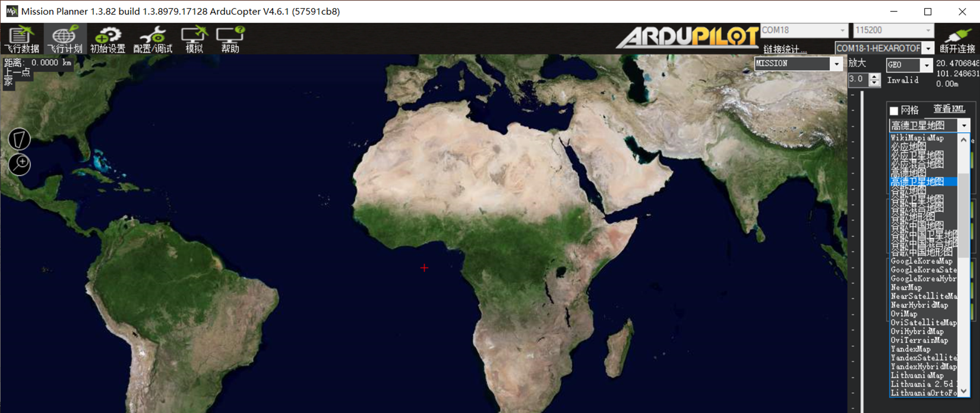Screen dimensions: 980x413
Task: Click the polygon draw tool on map
Action: pos(20,139)
